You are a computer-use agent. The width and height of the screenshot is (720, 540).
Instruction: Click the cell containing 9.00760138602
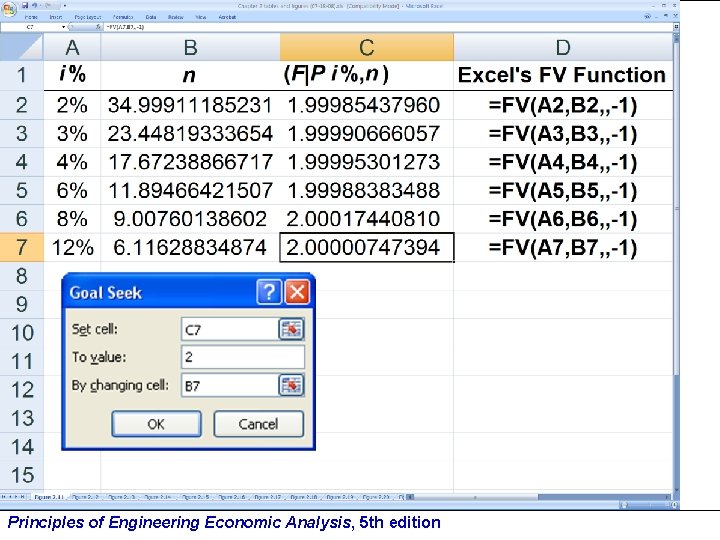coord(190,219)
